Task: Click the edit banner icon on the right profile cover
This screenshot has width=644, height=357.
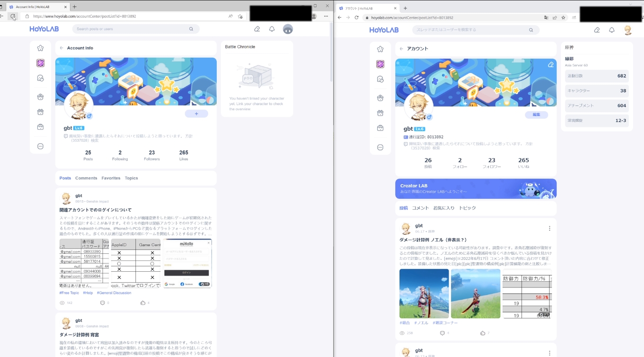Action: [550, 65]
